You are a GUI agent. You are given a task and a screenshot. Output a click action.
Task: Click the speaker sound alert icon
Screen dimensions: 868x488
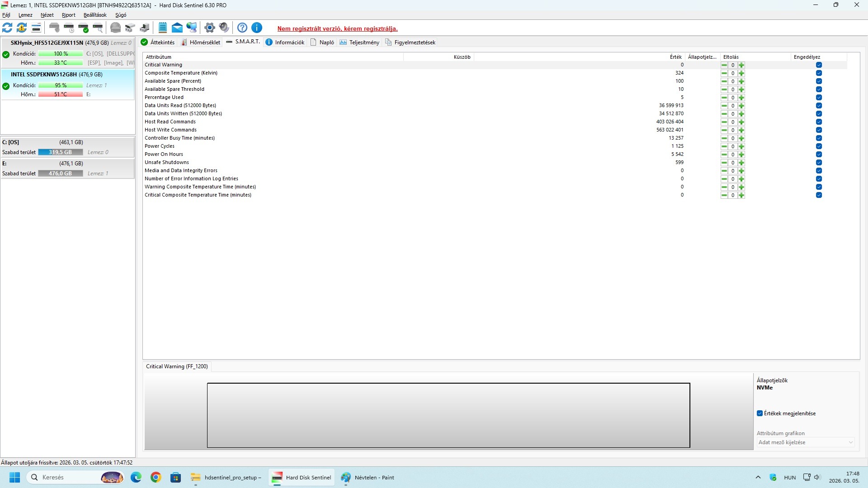[x=224, y=28]
